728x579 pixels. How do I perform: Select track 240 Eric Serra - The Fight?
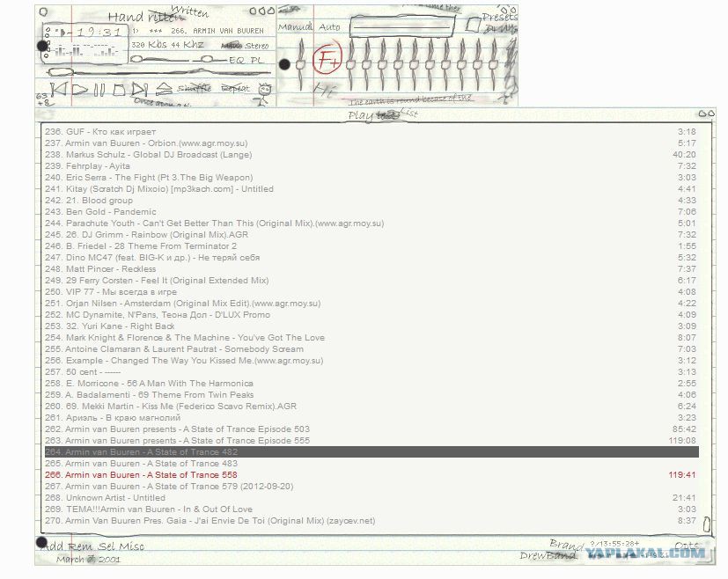point(371,178)
